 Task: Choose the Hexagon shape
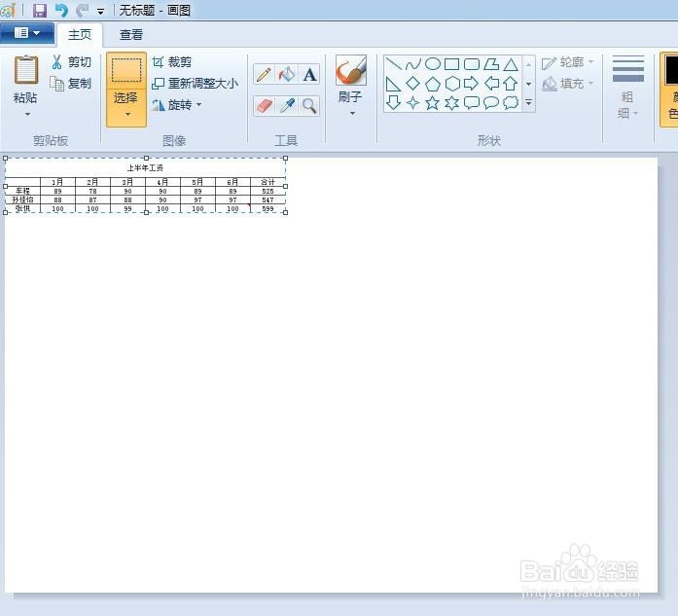(452, 84)
